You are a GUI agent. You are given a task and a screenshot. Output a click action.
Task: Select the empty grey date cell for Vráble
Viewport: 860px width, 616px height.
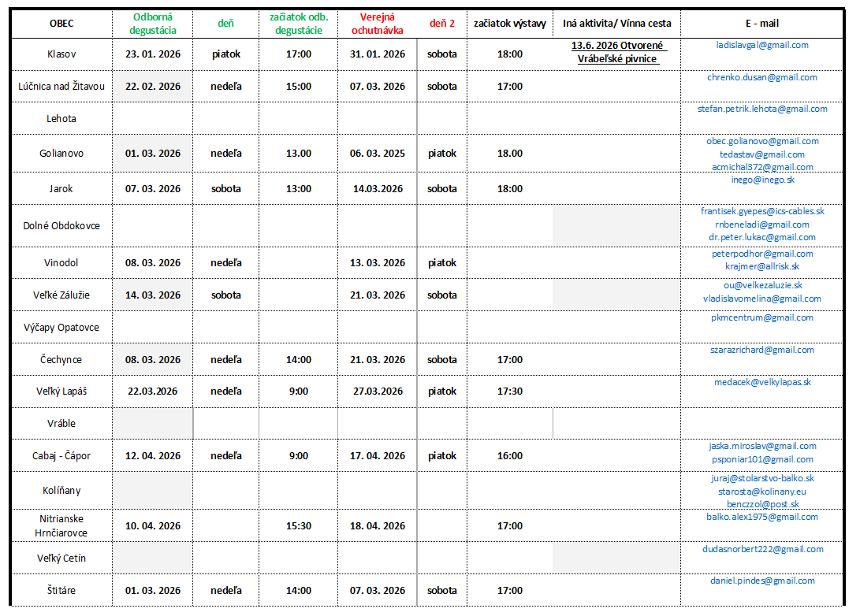click(152, 423)
